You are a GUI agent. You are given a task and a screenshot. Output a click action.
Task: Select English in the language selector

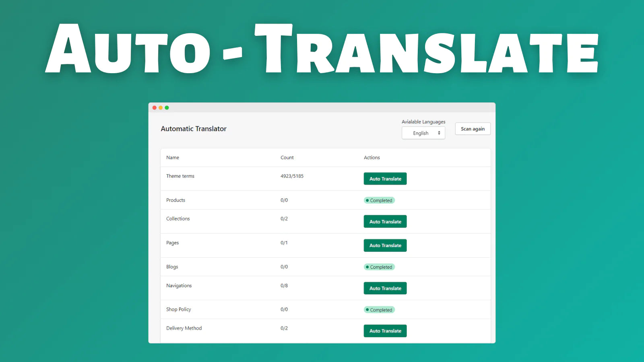pos(421,133)
